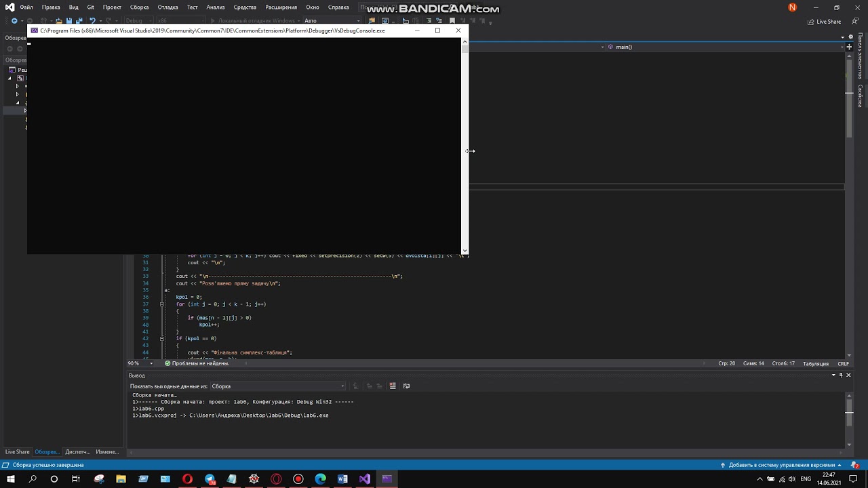Open the Окно menu
The image size is (868, 488).
click(x=313, y=7)
